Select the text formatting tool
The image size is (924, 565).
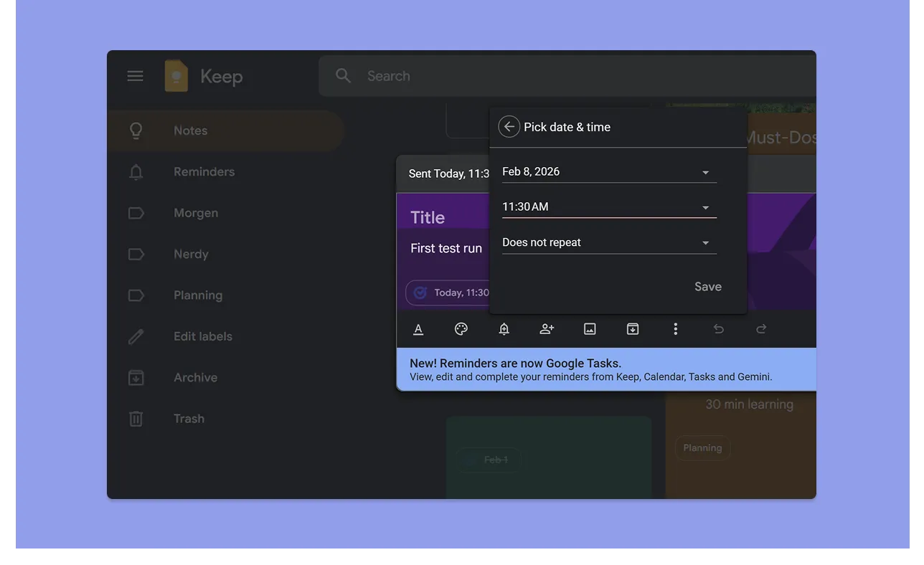(x=418, y=328)
